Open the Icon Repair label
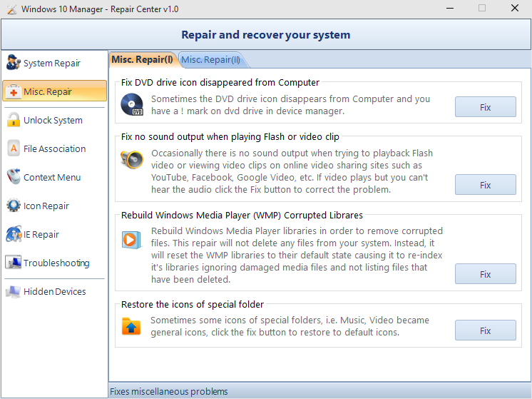 [x=46, y=206]
